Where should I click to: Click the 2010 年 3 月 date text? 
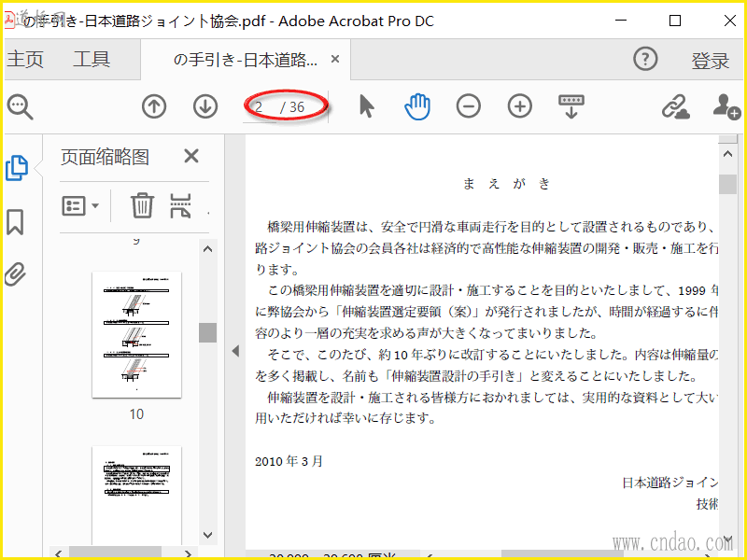click(289, 461)
